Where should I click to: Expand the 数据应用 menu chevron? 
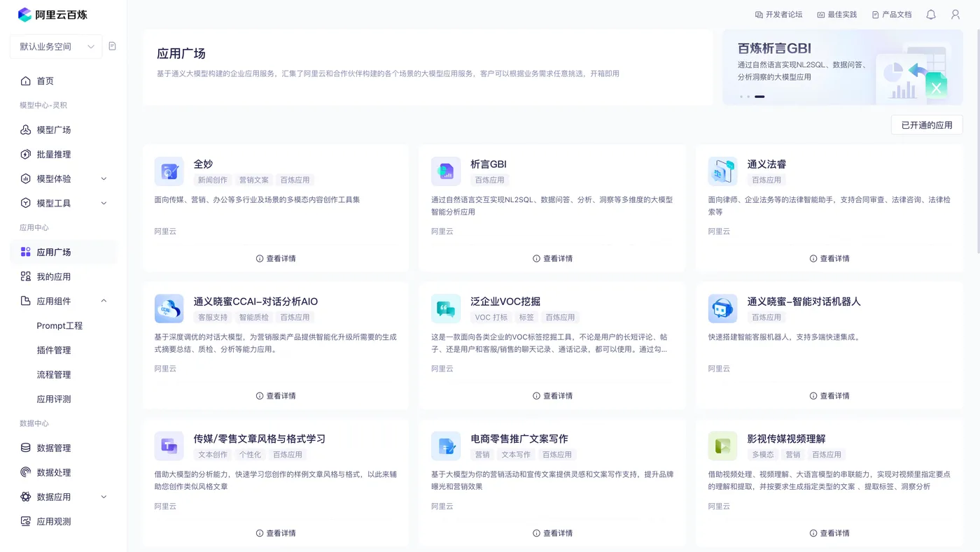point(104,497)
